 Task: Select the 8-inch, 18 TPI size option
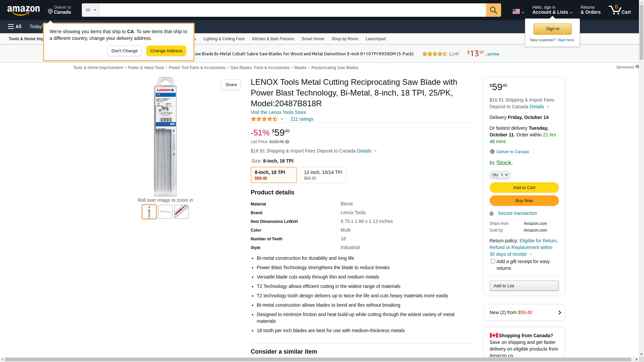(274, 175)
